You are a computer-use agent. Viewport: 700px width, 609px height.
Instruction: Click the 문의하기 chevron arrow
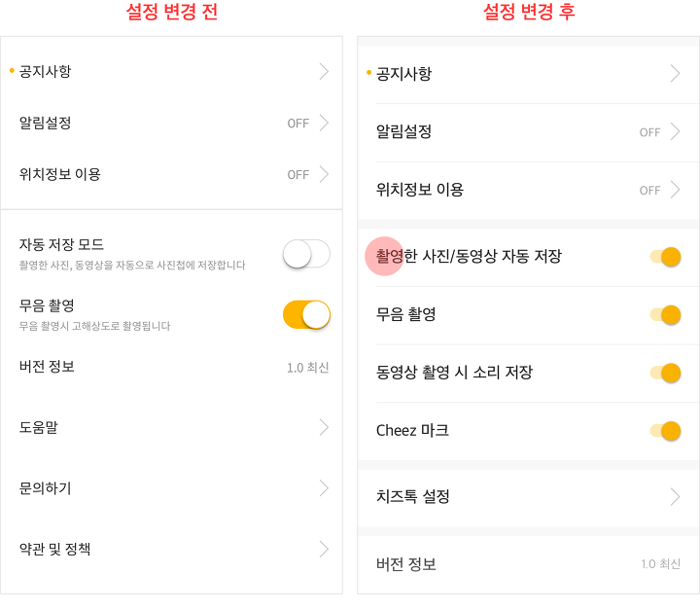324,488
